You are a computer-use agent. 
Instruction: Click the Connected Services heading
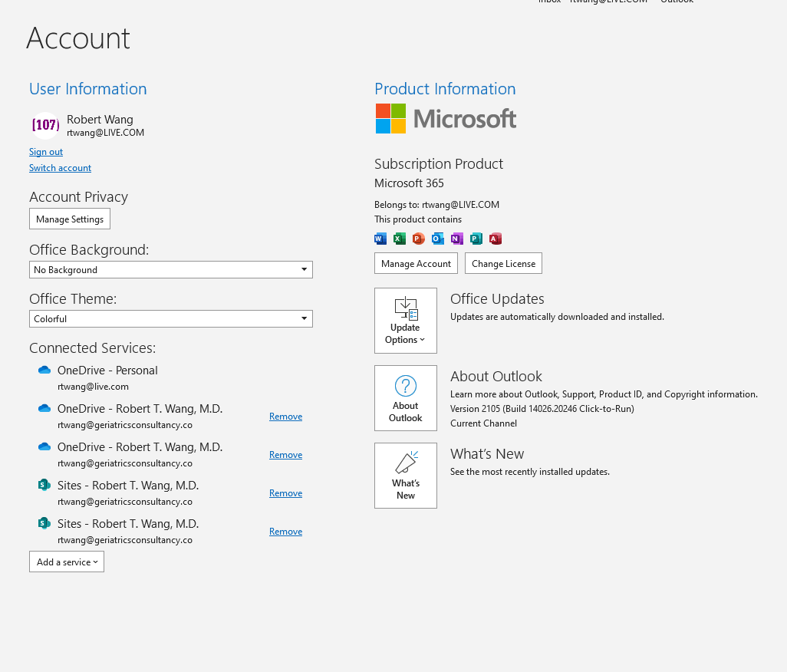point(92,348)
